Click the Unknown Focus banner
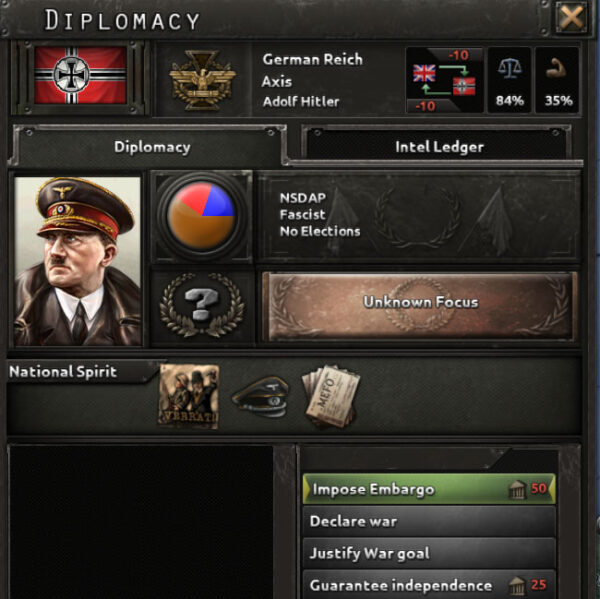Viewport: 600px width, 599px height. pos(420,306)
